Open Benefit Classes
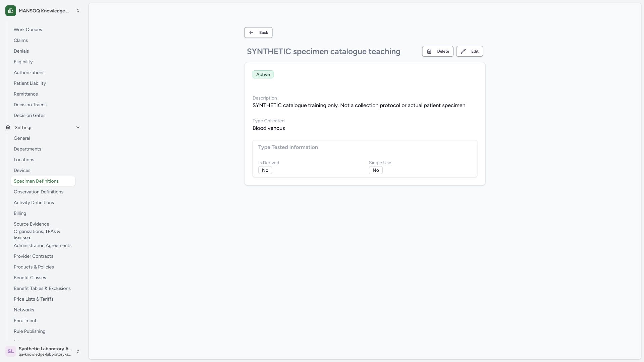The image size is (644, 362). (x=43, y=278)
